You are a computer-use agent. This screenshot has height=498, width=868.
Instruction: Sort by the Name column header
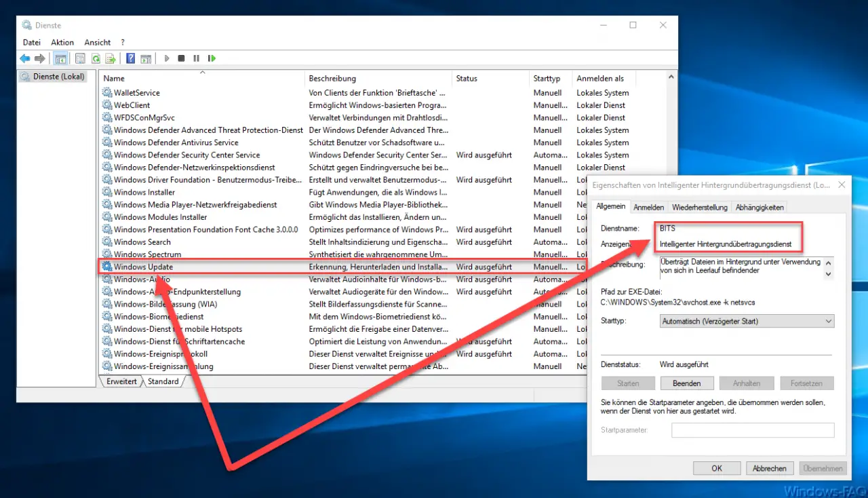tap(202, 79)
